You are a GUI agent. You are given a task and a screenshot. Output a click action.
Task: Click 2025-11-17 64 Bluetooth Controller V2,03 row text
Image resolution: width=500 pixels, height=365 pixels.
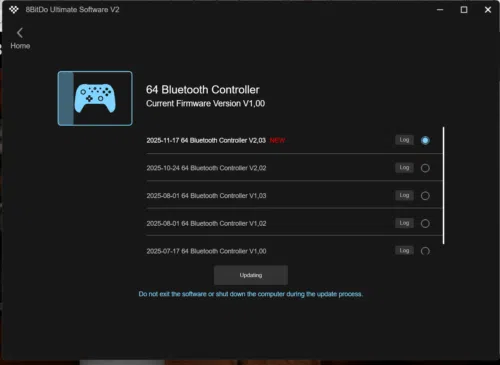206,140
